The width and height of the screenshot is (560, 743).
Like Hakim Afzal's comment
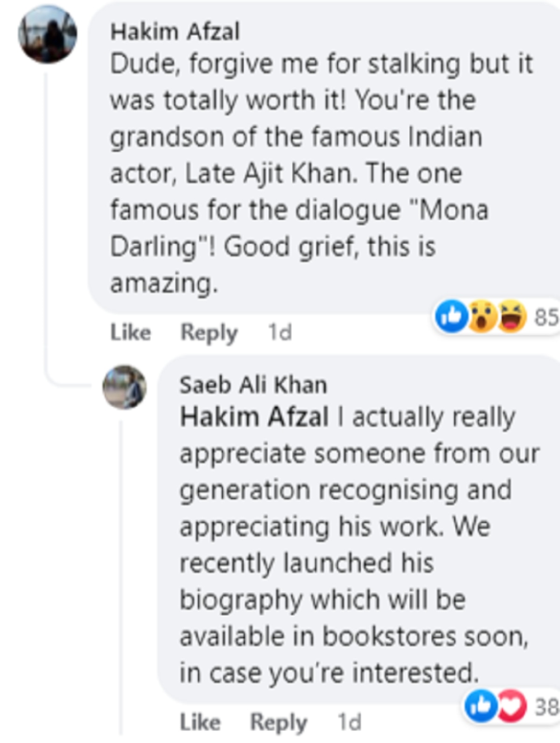coord(131,332)
